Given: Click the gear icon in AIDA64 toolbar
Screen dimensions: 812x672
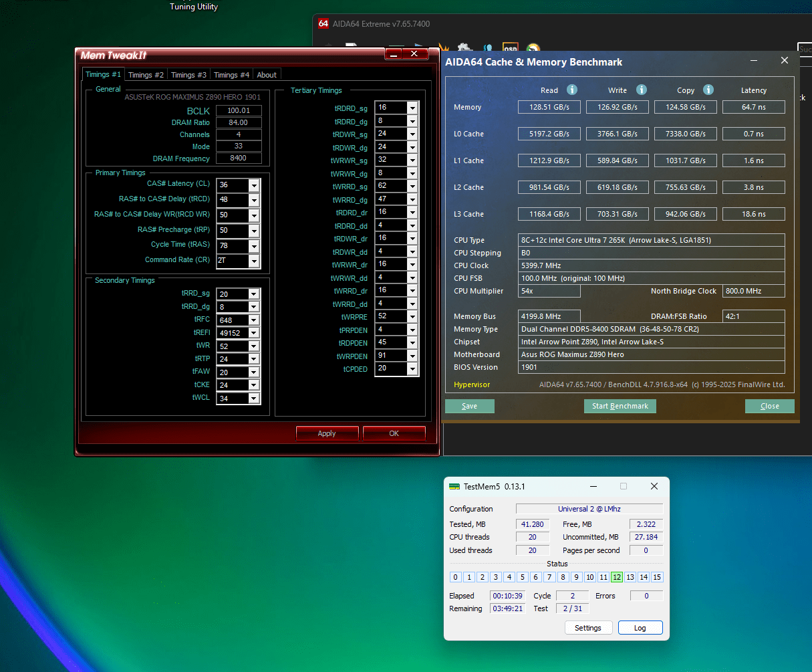Looking at the screenshot, I should pos(464,48).
